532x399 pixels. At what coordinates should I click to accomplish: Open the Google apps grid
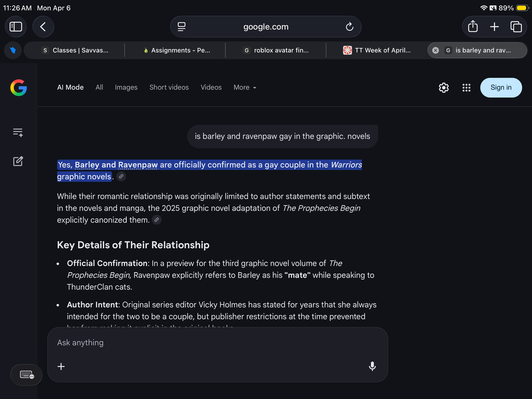(466, 88)
